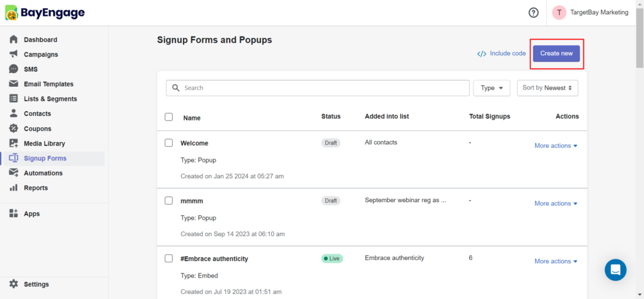The image size is (644, 299).
Task: Click the Total Signups column header
Action: point(489,116)
